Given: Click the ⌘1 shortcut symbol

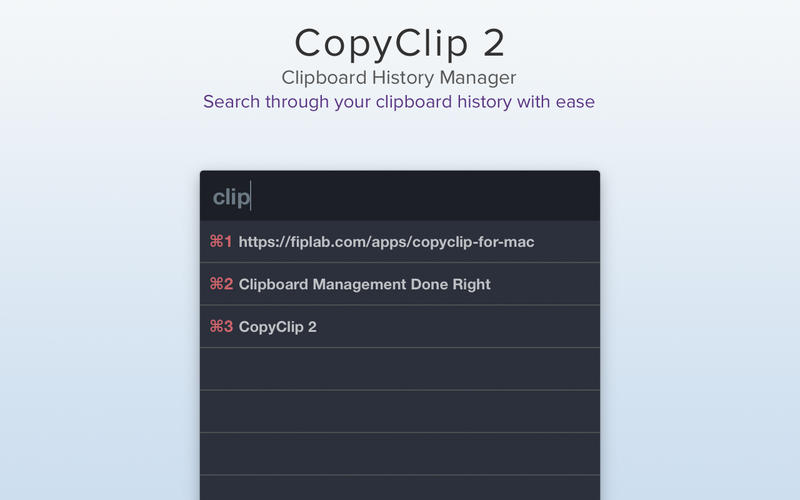Looking at the screenshot, I should pos(221,241).
